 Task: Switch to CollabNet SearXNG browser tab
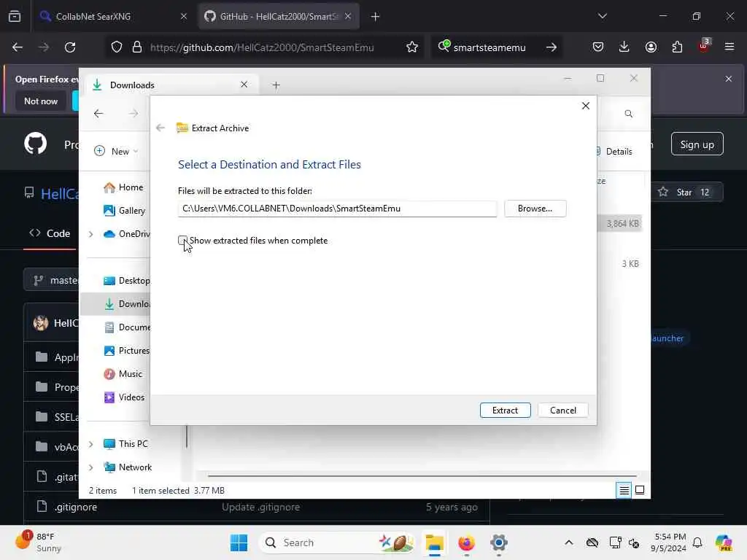112,16
